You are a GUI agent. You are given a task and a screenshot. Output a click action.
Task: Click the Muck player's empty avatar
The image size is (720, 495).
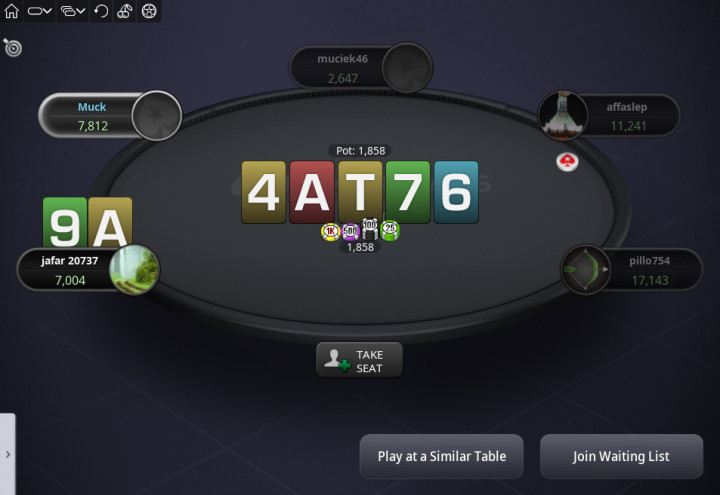pyautogui.click(x=157, y=115)
